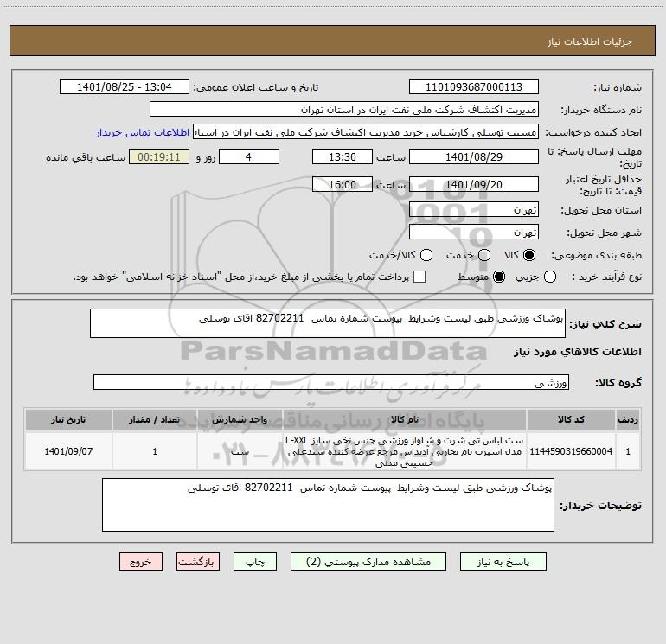Click the کد کالا column header
This screenshot has width=666, height=644.
[x=571, y=420]
